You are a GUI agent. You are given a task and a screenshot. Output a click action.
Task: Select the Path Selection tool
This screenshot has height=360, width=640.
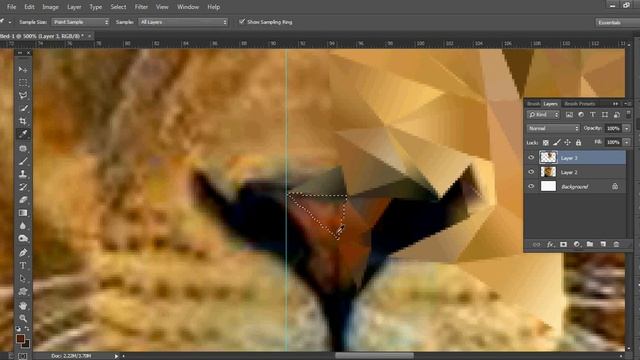pos(23,279)
